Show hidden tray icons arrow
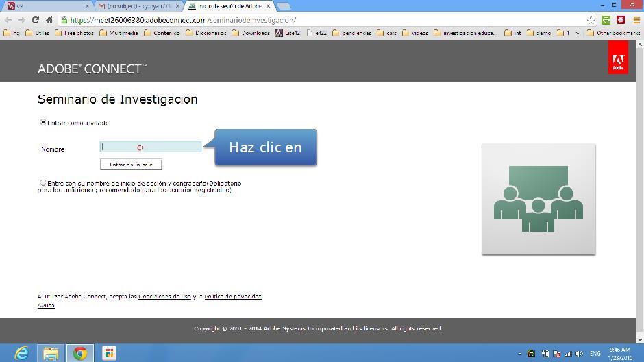The width and height of the screenshot is (644, 362). (x=519, y=353)
